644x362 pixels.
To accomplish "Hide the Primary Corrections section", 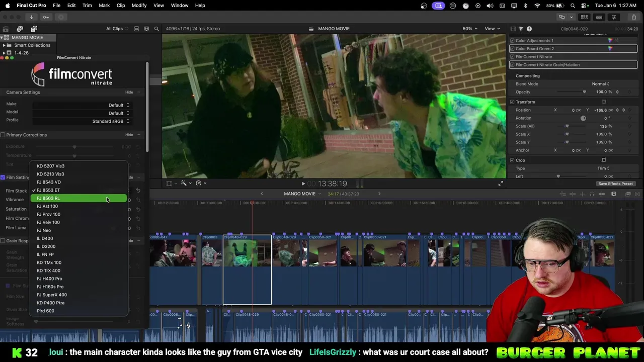I will pos(129,135).
